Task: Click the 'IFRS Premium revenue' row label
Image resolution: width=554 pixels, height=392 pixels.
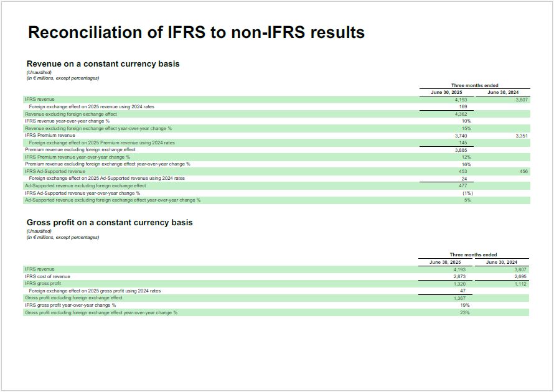Action: click(x=50, y=135)
